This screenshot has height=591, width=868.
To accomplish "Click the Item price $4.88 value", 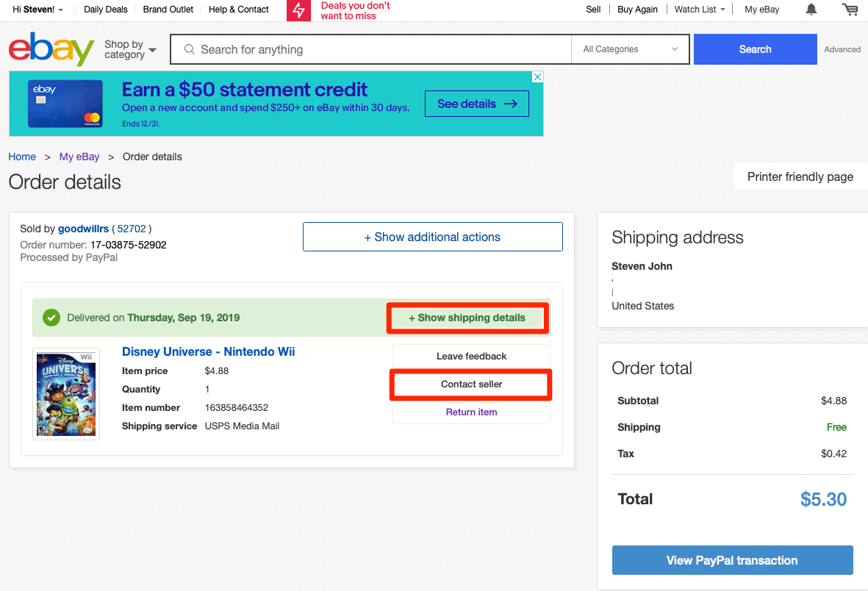I will [216, 371].
